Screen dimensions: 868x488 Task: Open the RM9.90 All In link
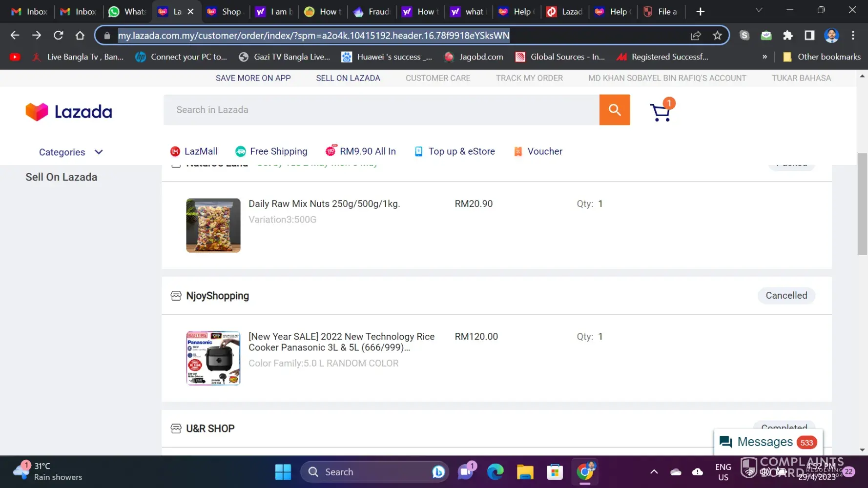[x=361, y=151]
